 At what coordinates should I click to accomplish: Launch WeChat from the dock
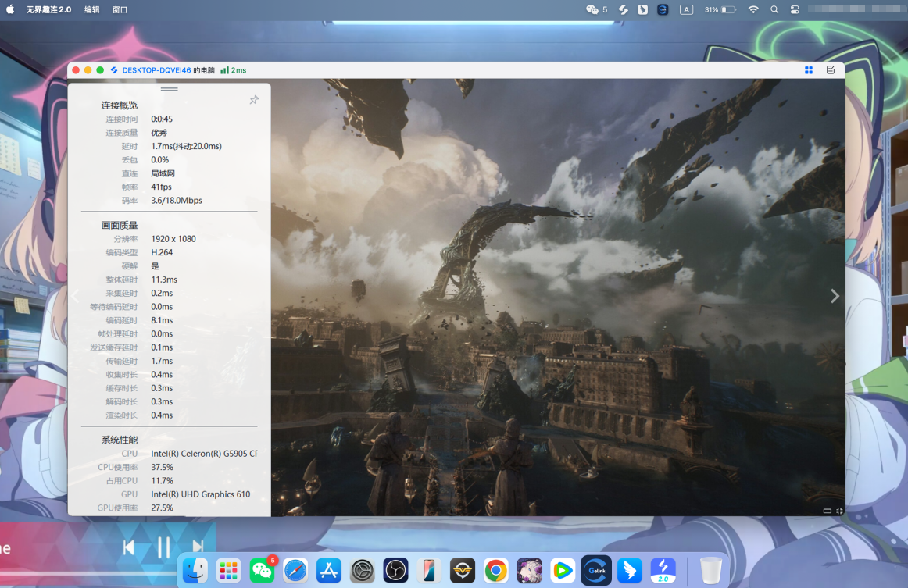coord(262,571)
